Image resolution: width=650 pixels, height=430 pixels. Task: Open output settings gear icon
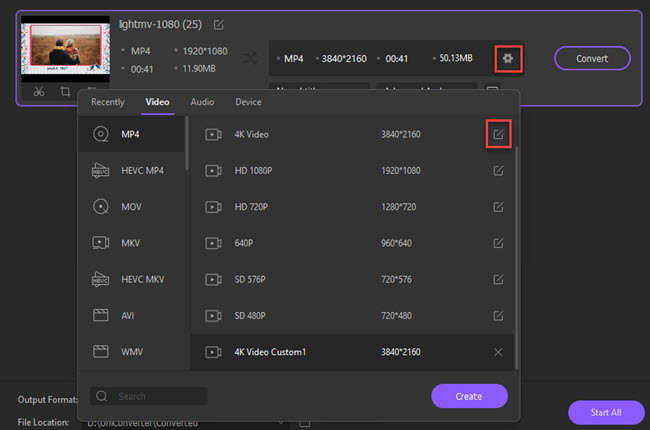(x=508, y=58)
